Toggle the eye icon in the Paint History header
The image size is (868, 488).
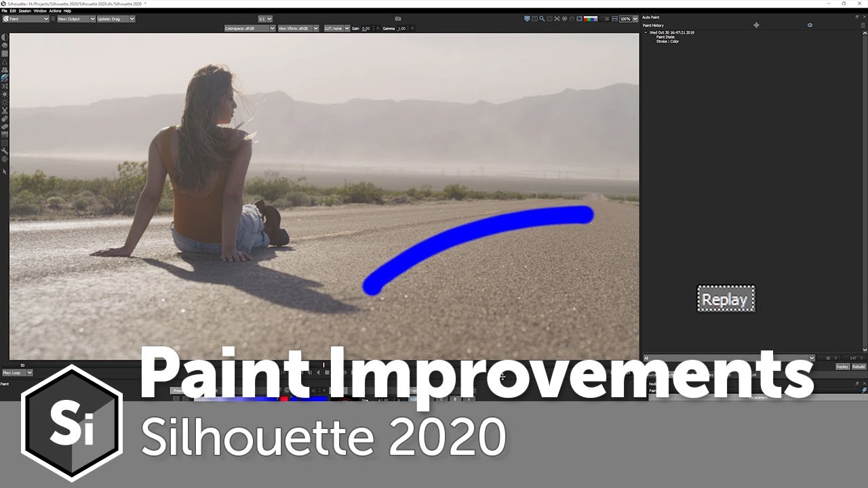810,25
